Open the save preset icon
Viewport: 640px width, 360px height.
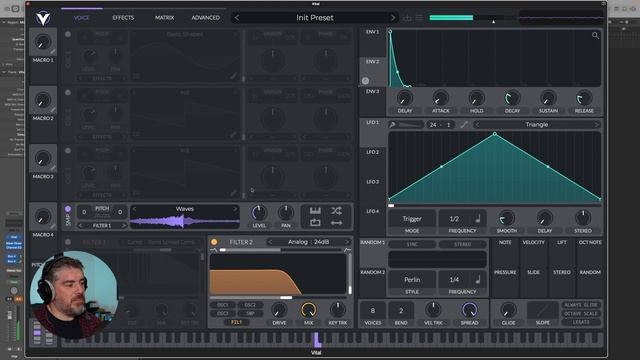(x=407, y=18)
